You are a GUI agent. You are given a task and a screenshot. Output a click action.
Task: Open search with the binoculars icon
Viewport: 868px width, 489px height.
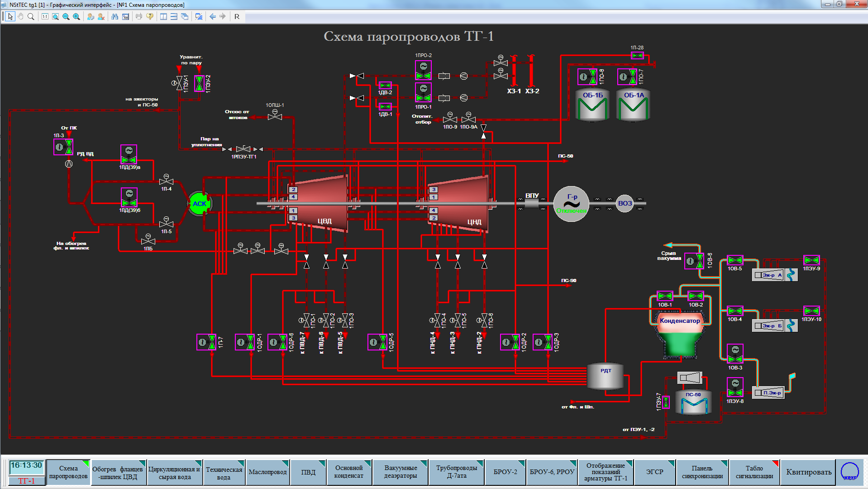tap(115, 17)
